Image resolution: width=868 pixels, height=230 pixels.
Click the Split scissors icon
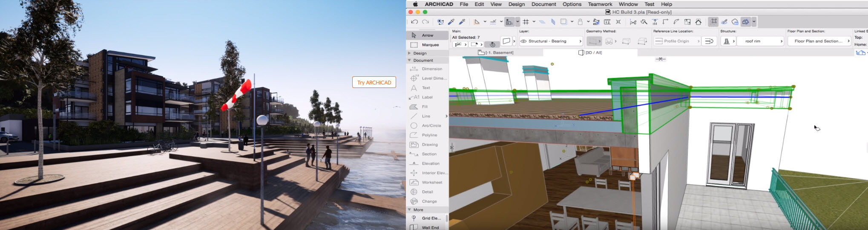click(x=633, y=22)
